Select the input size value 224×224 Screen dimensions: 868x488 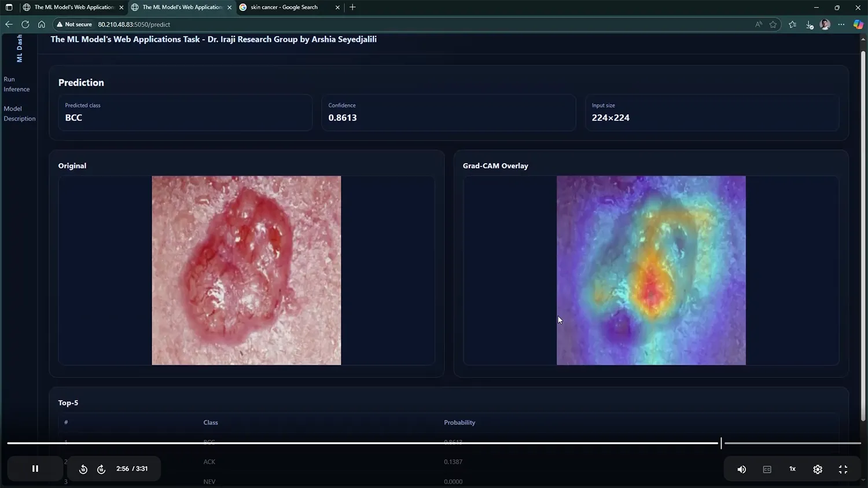[x=610, y=118]
